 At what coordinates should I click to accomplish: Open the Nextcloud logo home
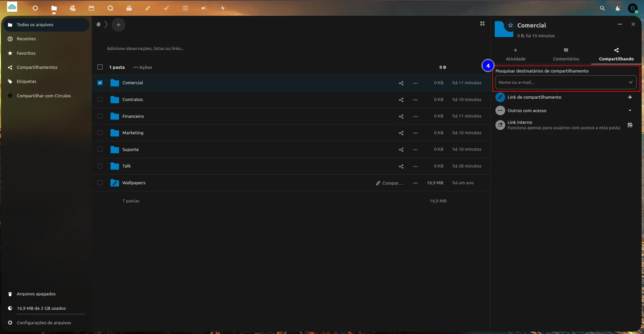pyautogui.click(x=12, y=7)
